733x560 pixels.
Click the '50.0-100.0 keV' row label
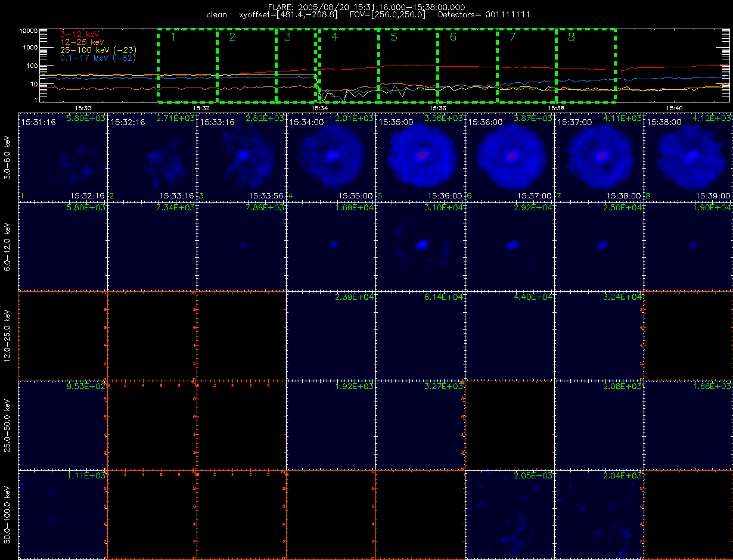tap(7, 514)
